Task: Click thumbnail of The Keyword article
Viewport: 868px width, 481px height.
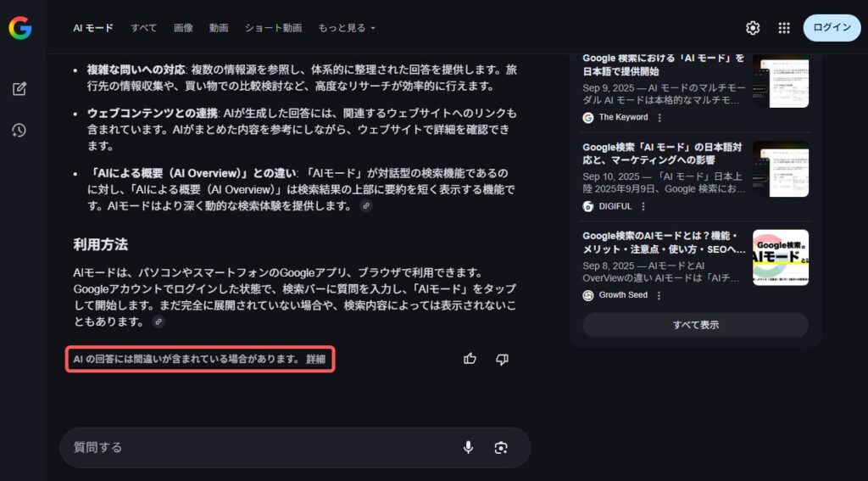Action: 781,81
